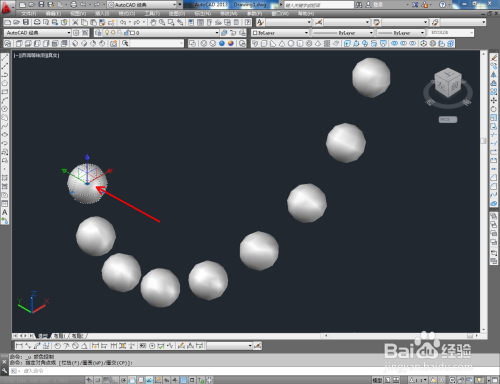The height and width of the screenshot is (384, 500).
Task: Click the 3D Move icon in the modeling toolbar
Action: point(424,43)
